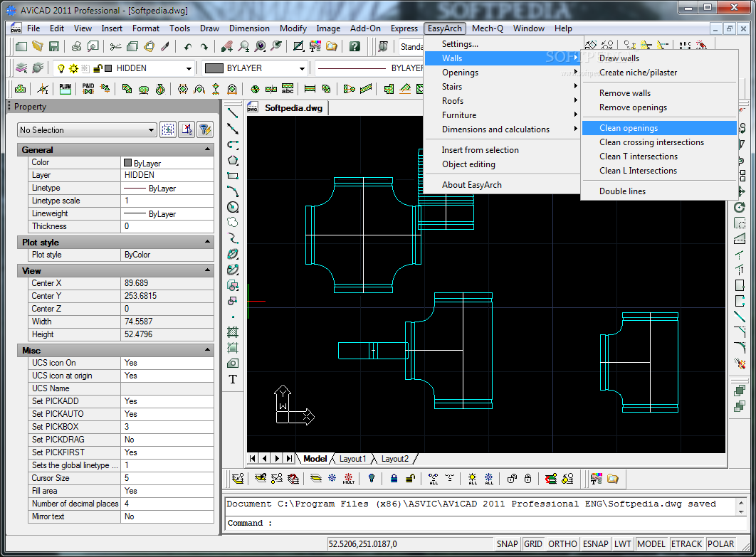Toggle GRID in status bar
The width and height of the screenshot is (756, 557).
pyautogui.click(x=532, y=544)
